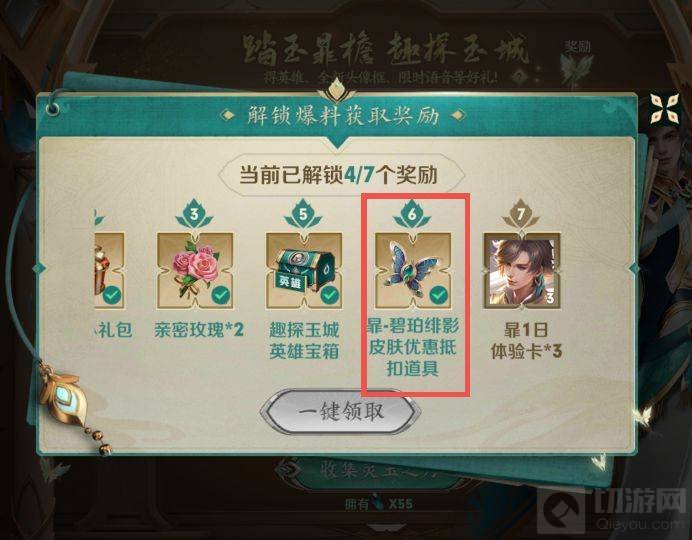
Task: Open the 奖励 butterfly rewards icon
Action: 576,62
